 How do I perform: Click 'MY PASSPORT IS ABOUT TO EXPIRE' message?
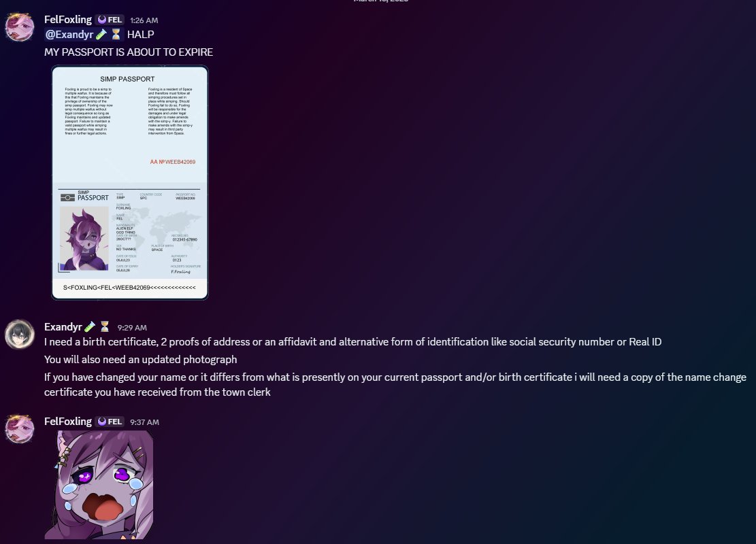point(129,52)
